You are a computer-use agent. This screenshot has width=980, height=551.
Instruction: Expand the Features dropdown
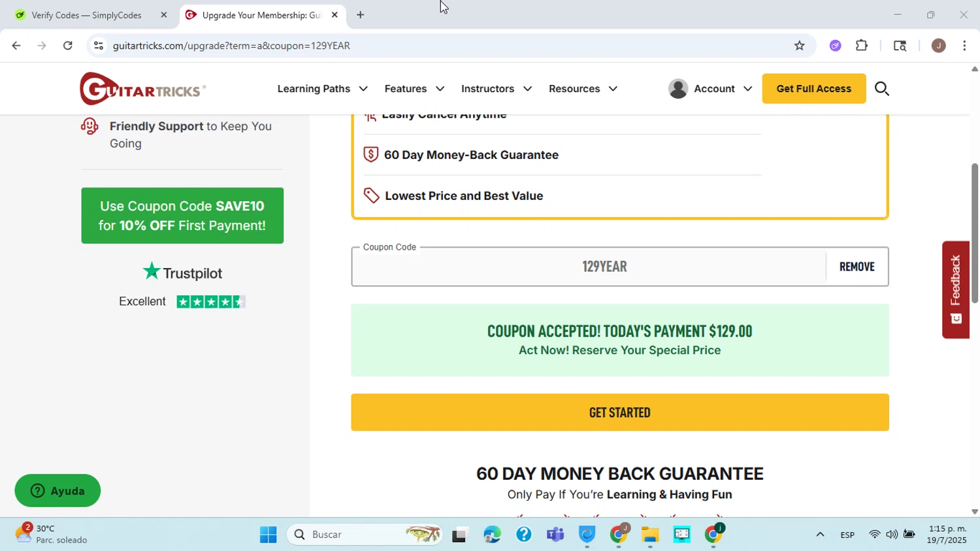(x=414, y=88)
